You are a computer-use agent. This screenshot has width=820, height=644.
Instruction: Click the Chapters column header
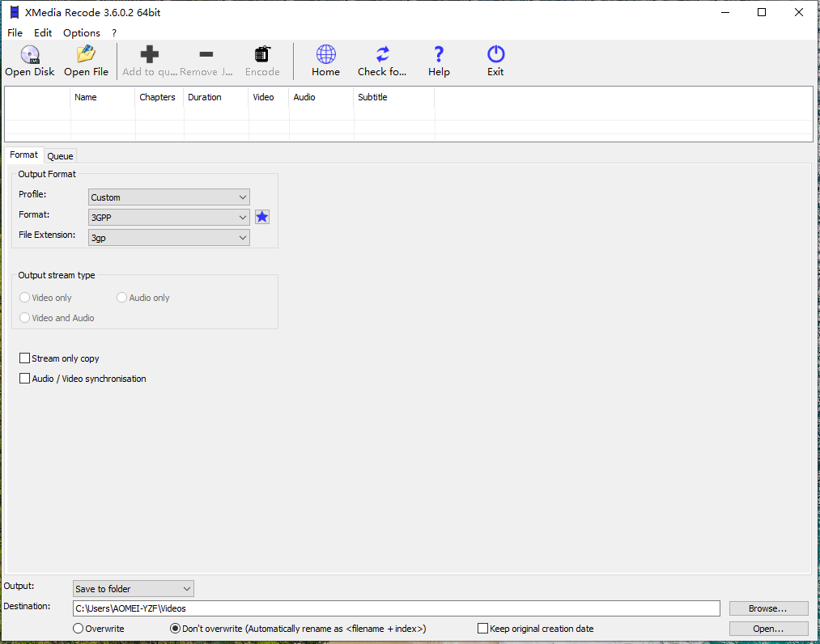click(x=159, y=97)
